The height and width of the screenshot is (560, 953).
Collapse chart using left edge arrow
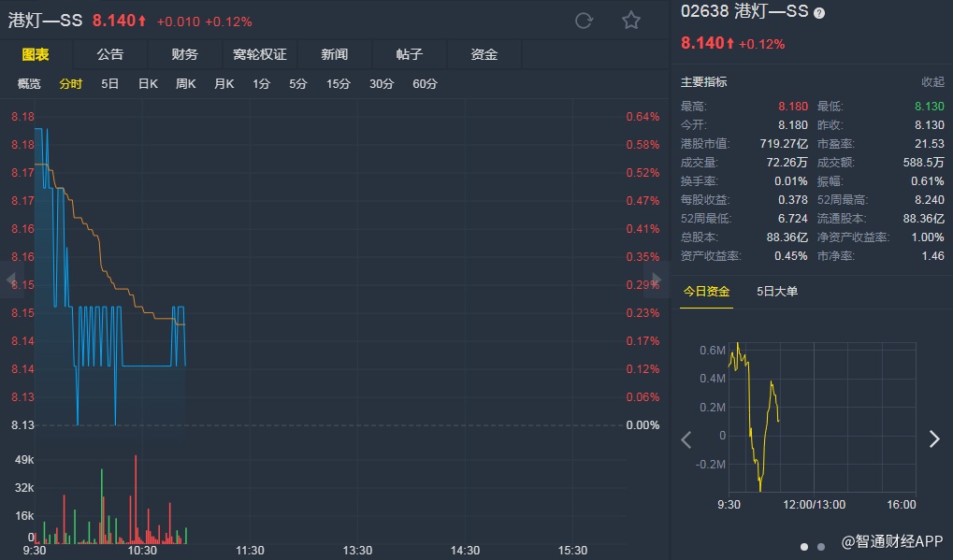(11, 280)
